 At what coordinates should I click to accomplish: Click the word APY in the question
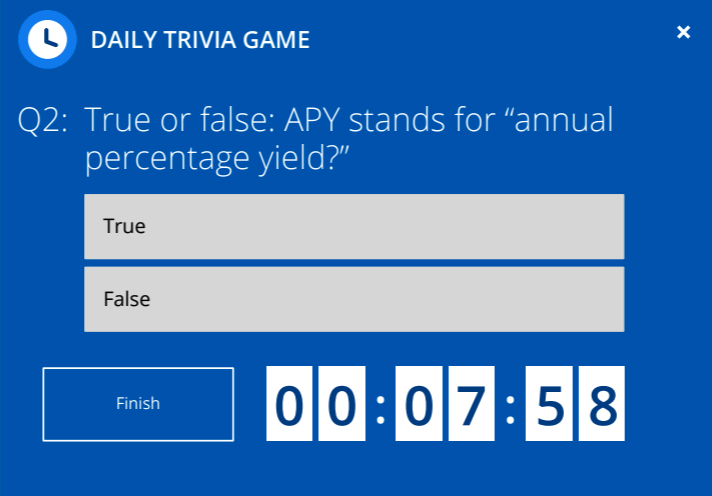point(312,121)
